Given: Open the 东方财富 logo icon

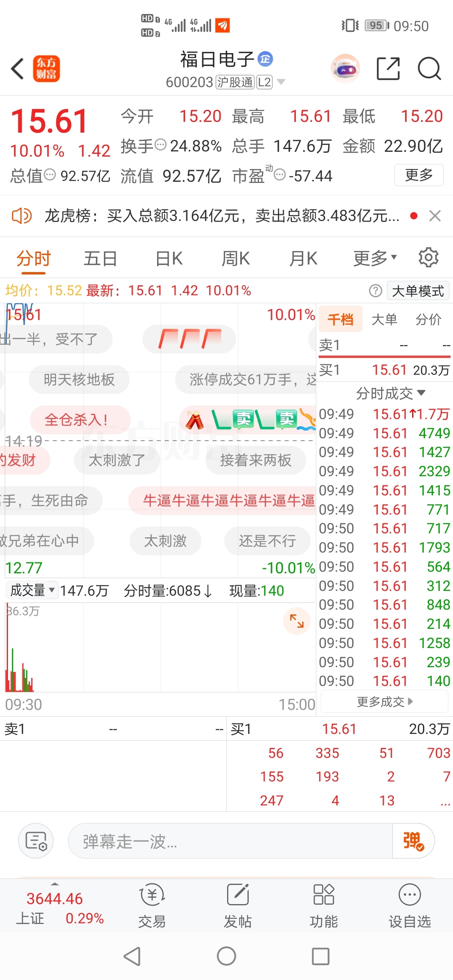Looking at the screenshot, I should [46, 69].
